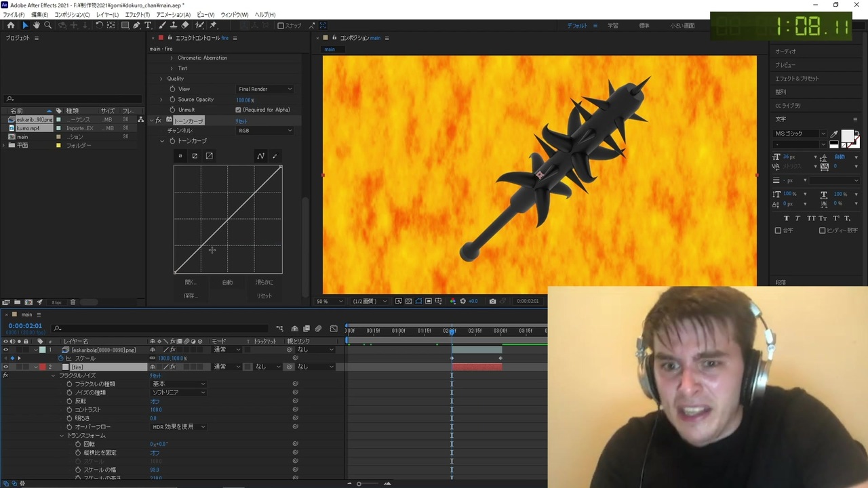Select the Hand tool in toolbar

(x=36, y=25)
